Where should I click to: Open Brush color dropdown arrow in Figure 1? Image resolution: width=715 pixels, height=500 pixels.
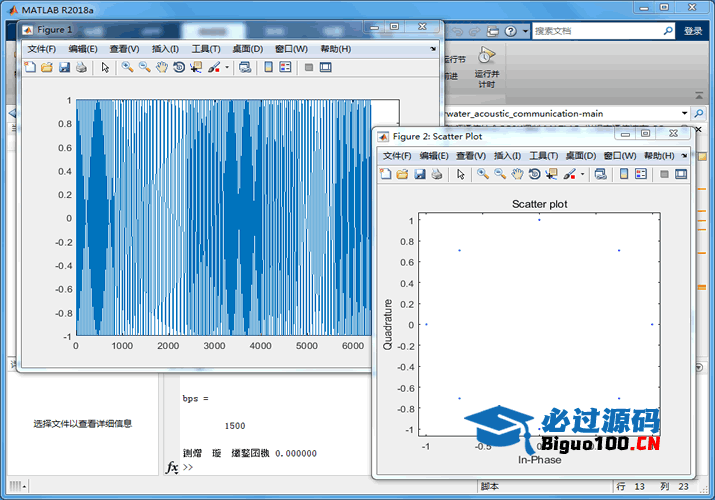227,67
